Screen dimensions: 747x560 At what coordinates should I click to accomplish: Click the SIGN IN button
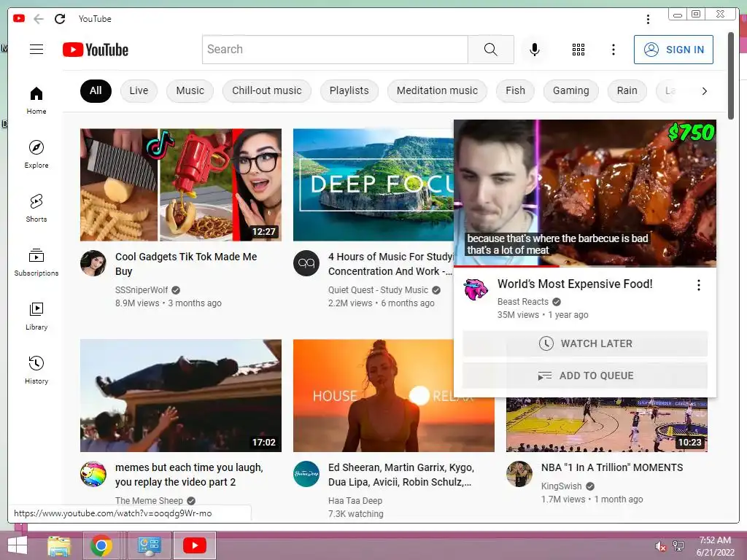(673, 50)
